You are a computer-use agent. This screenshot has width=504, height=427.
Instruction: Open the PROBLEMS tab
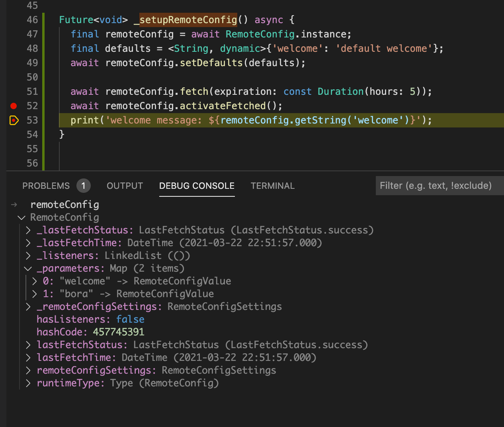pos(46,186)
